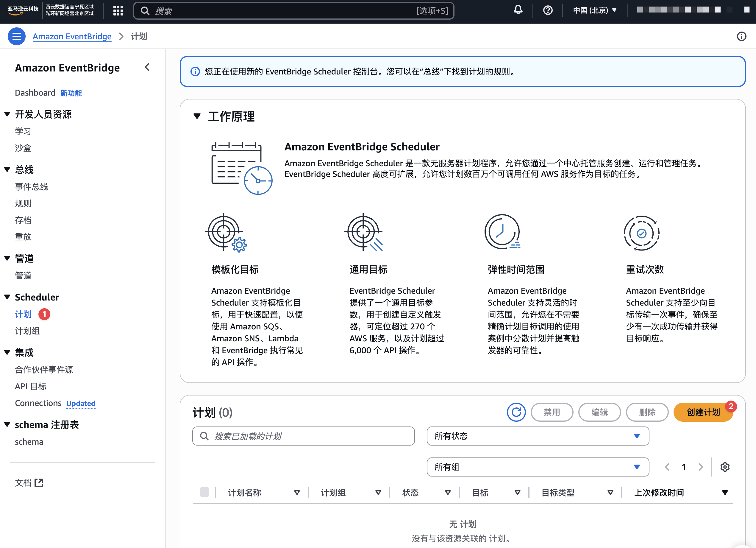The image size is (756, 548).
Task: Refresh the 计划 schedules list
Action: pyautogui.click(x=516, y=412)
